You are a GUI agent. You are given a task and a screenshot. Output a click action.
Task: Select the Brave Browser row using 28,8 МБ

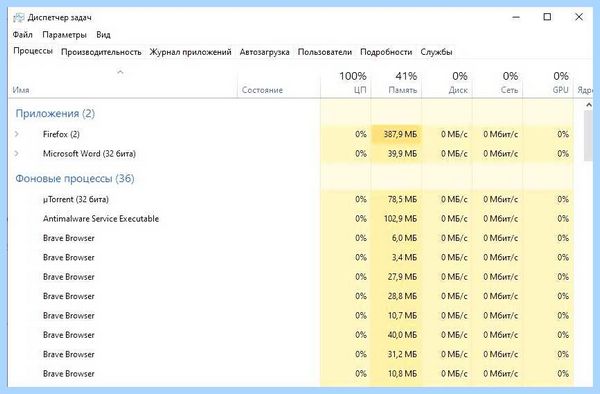pos(291,296)
